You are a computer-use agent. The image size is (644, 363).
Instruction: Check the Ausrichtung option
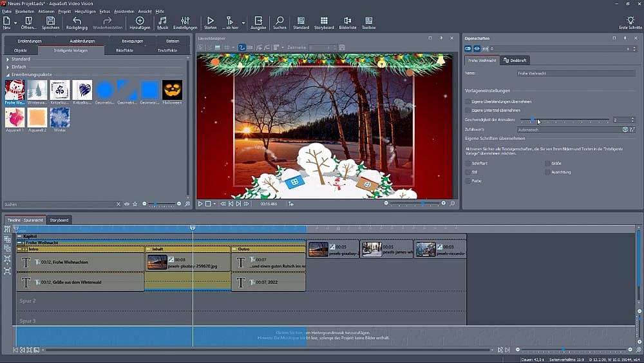(x=547, y=172)
